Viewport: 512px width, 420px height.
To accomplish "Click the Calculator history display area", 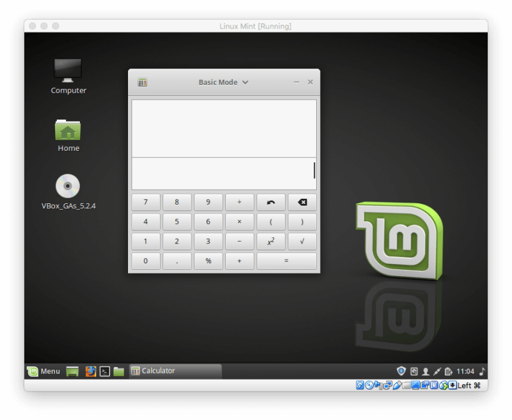I will pos(224,128).
